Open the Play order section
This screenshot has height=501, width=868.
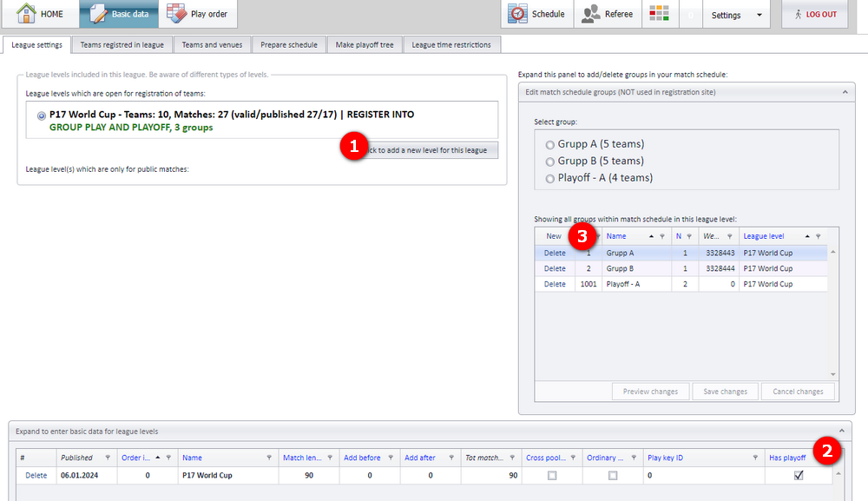pos(198,14)
